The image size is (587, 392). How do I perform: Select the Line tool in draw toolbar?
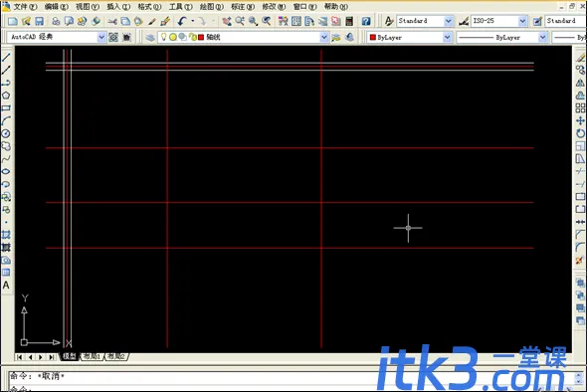tap(6, 58)
